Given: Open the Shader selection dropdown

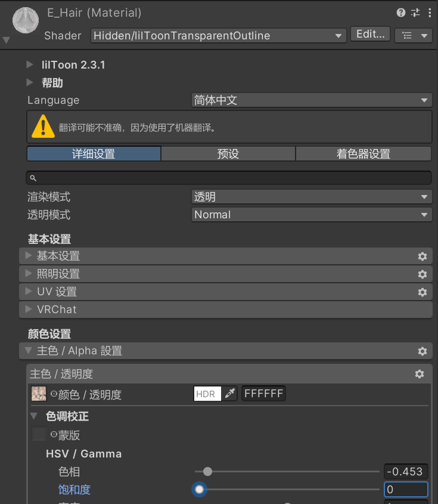Looking at the screenshot, I should click(218, 36).
